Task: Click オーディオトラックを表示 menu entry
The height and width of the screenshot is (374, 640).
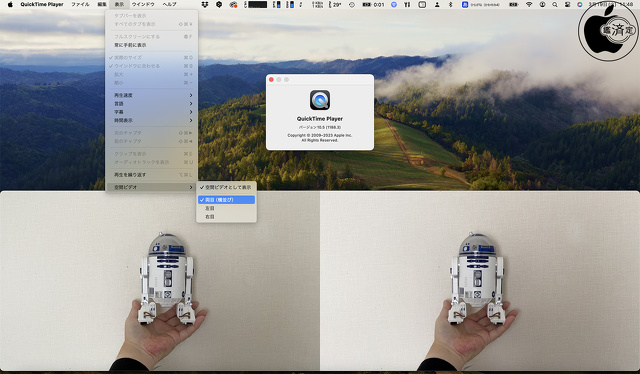Action: 151,162
